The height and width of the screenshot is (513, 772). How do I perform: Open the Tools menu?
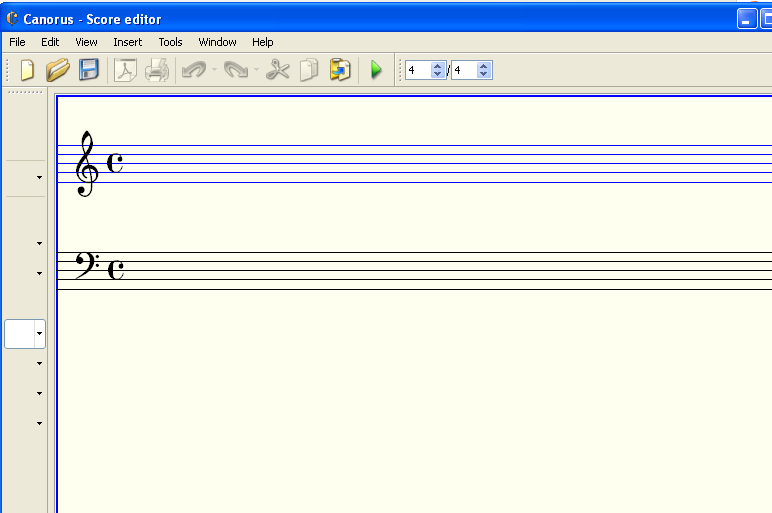click(170, 42)
